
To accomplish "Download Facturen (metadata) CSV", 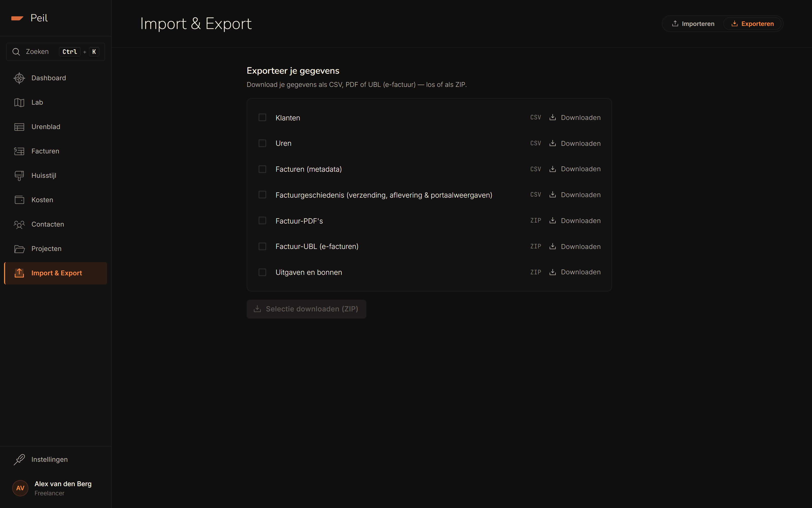I will tap(575, 169).
